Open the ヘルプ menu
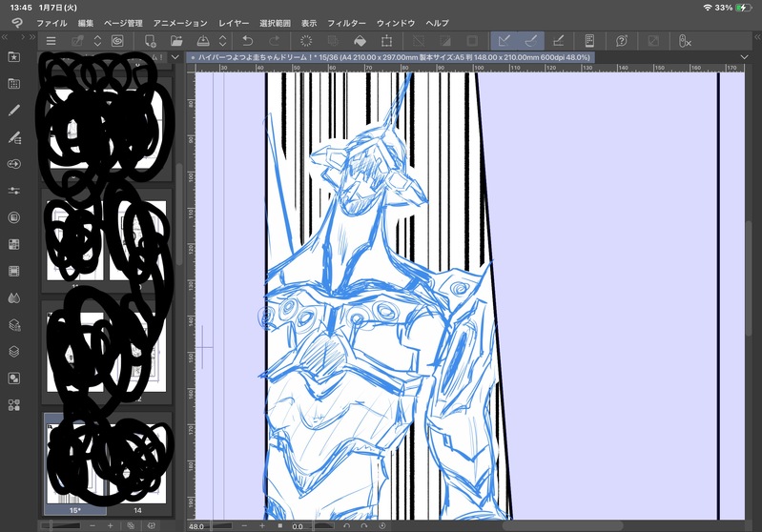This screenshot has width=762, height=532. tap(438, 23)
